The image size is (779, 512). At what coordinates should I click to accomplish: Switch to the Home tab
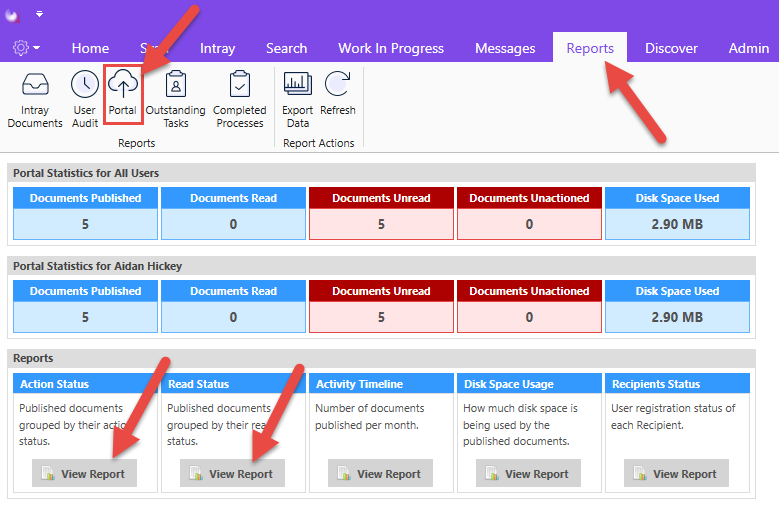click(90, 48)
